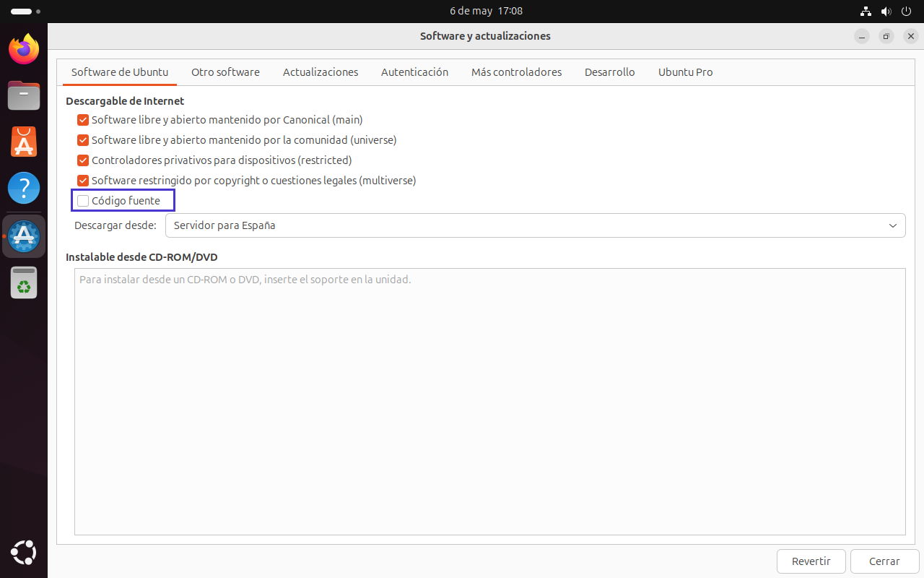Switch to Software de Ubuntu tab
The image size is (924, 578).
120,72
